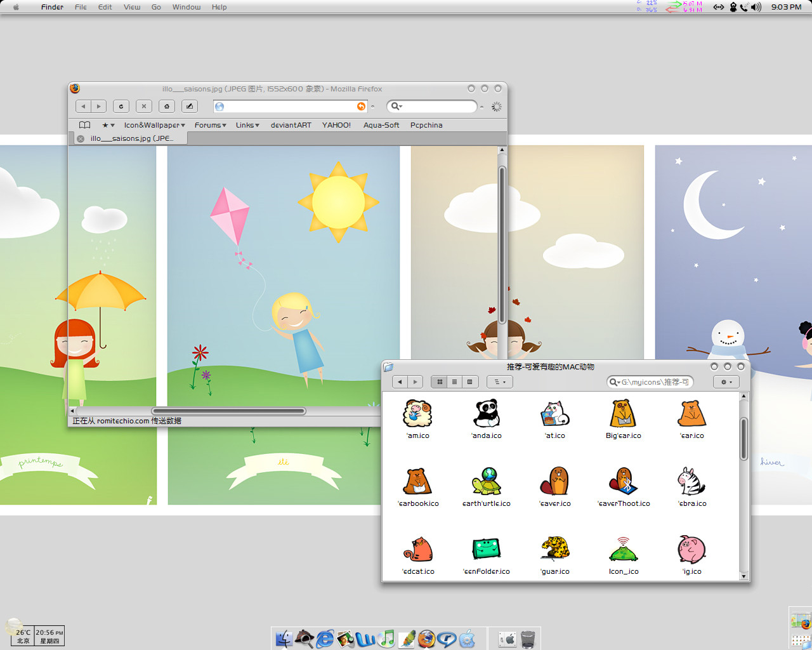Switch folder window to icon view
The height and width of the screenshot is (650, 812).
pyautogui.click(x=439, y=382)
